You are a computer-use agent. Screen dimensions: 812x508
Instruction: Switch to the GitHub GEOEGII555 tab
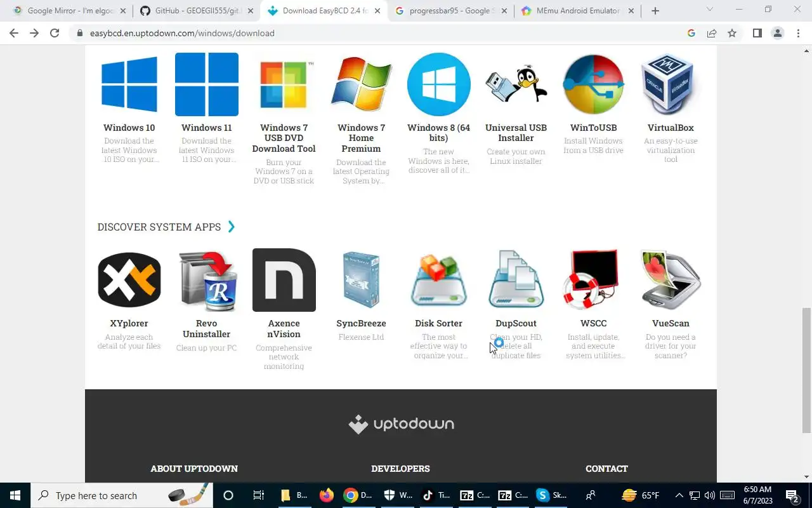[x=196, y=11]
